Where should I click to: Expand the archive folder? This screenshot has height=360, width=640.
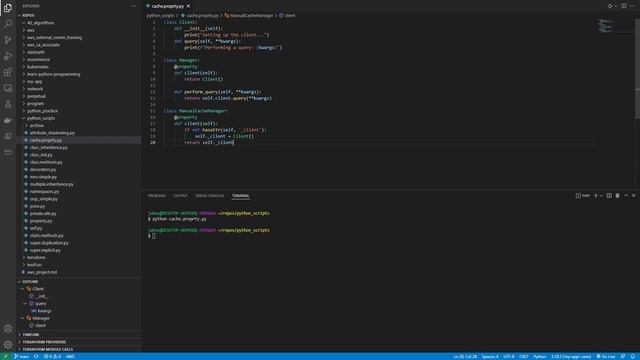(x=79, y=126)
